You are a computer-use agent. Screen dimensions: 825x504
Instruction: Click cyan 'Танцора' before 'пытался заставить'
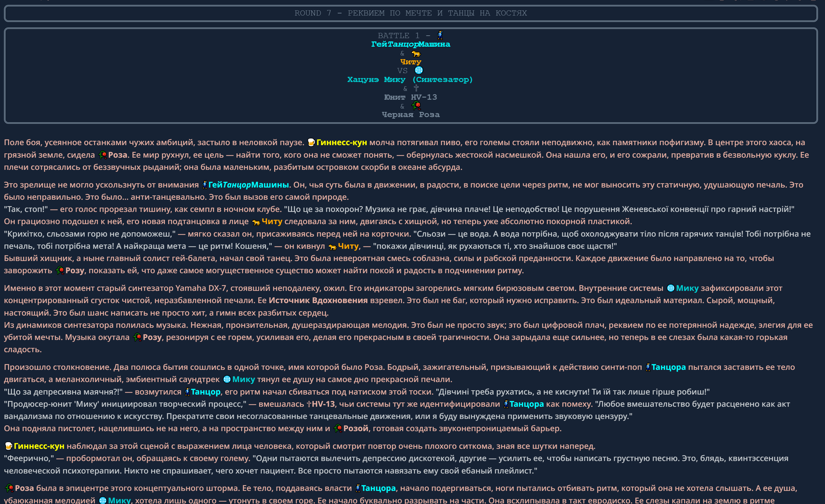(669, 367)
